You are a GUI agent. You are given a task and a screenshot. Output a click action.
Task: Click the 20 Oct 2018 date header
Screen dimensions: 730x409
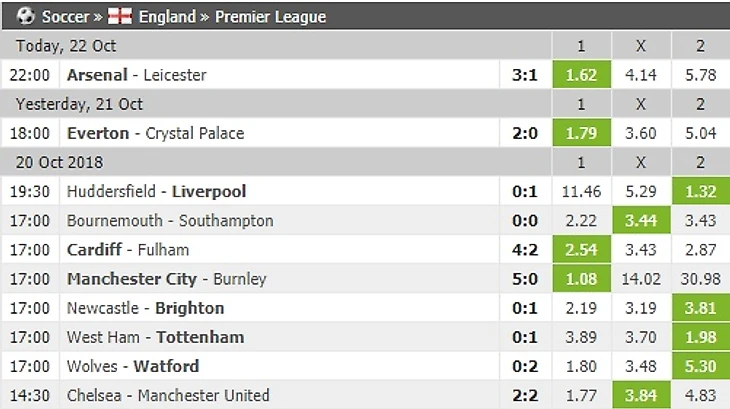pos(54,162)
